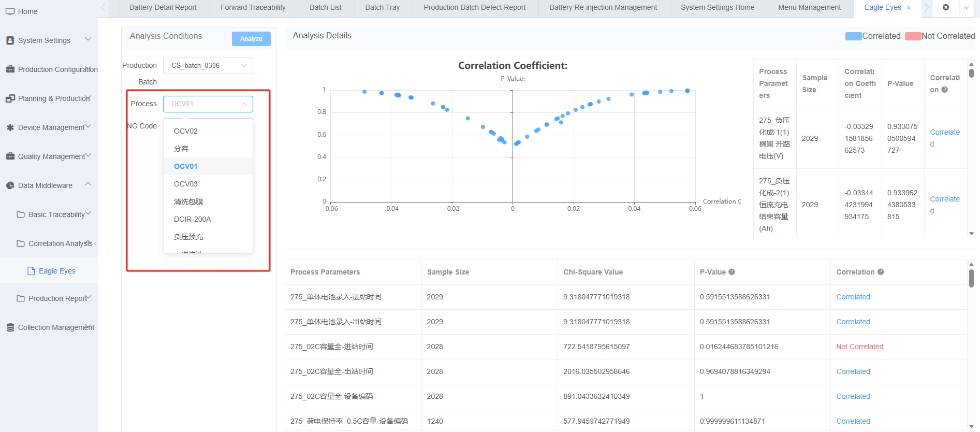
Task: Click the circular close-tabs icon in the tab bar
Action: click(946, 7)
